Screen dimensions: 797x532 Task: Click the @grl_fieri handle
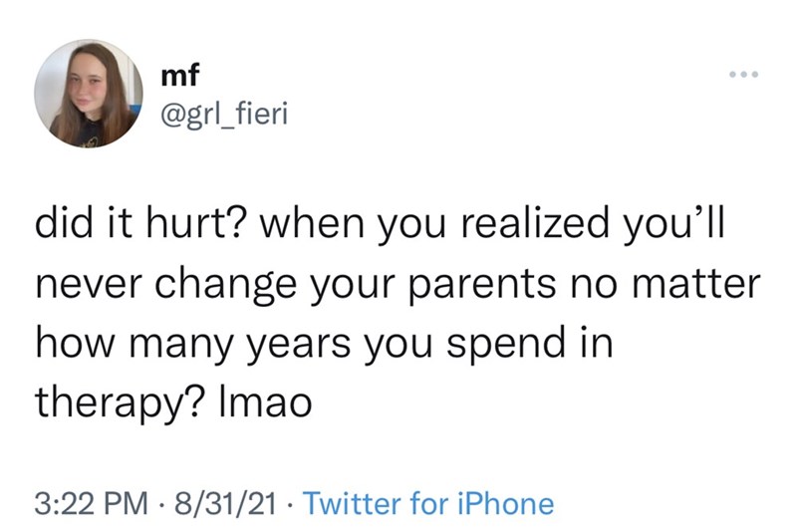pos(219,118)
